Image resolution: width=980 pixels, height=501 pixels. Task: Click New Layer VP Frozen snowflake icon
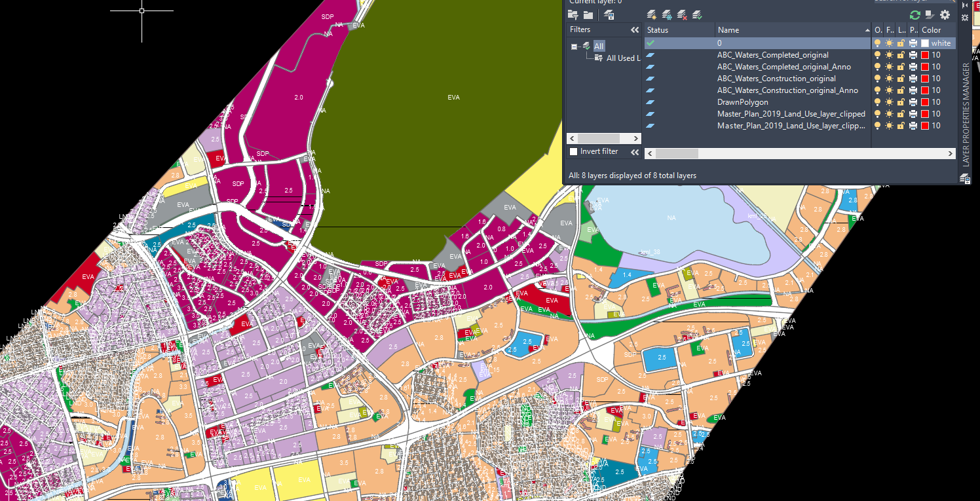[x=667, y=14]
